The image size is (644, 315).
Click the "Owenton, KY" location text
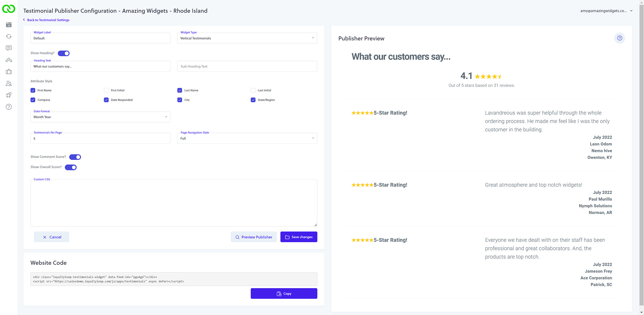(x=600, y=158)
